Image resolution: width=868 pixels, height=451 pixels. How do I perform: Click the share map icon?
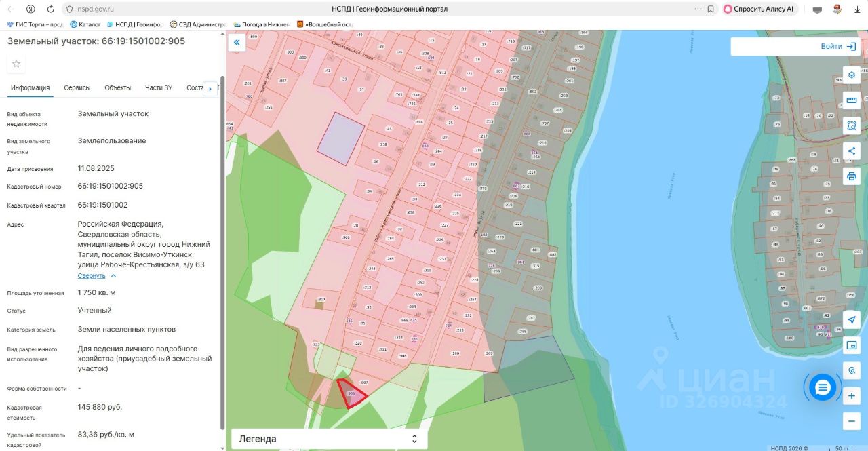pos(852,151)
